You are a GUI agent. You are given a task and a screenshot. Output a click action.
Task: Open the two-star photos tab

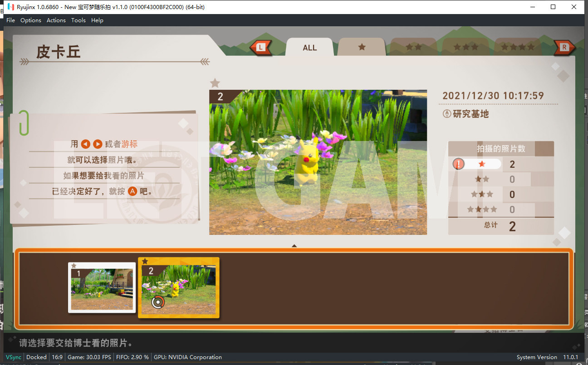click(x=413, y=47)
